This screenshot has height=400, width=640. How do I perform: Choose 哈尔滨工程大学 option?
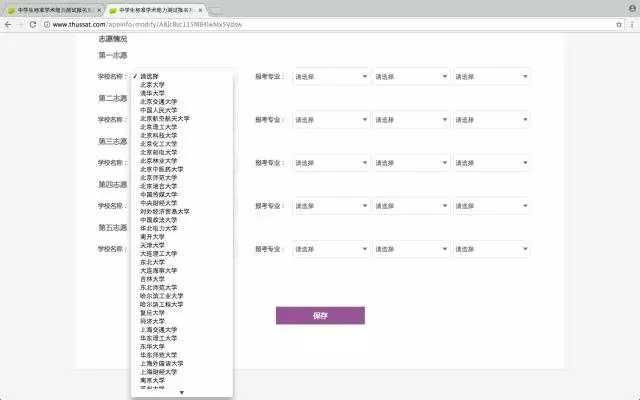tap(182, 304)
